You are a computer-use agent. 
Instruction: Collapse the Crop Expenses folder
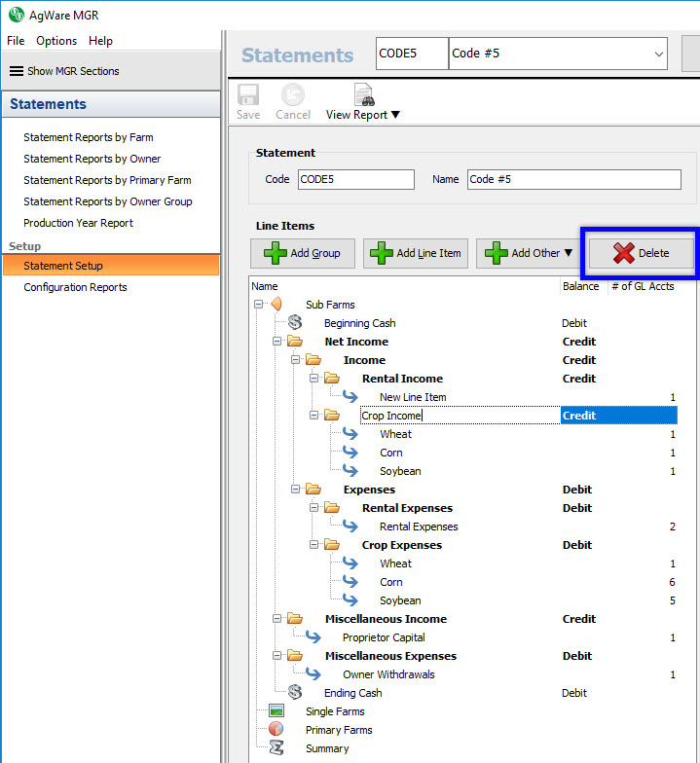tap(314, 545)
